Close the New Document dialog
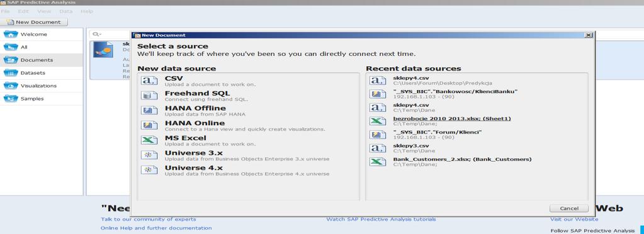Image resolution: width=644 pixels, height=234 pixels. coord(589,35)
